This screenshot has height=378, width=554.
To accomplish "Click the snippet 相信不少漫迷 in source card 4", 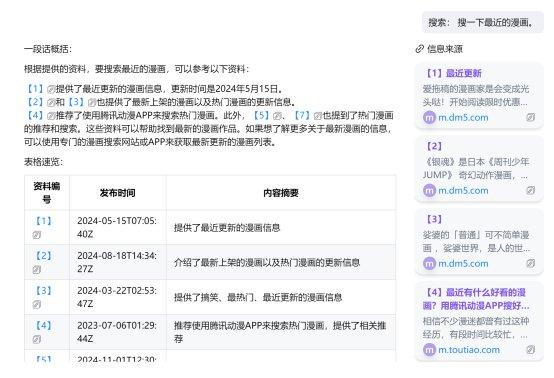I will (476, 328).
